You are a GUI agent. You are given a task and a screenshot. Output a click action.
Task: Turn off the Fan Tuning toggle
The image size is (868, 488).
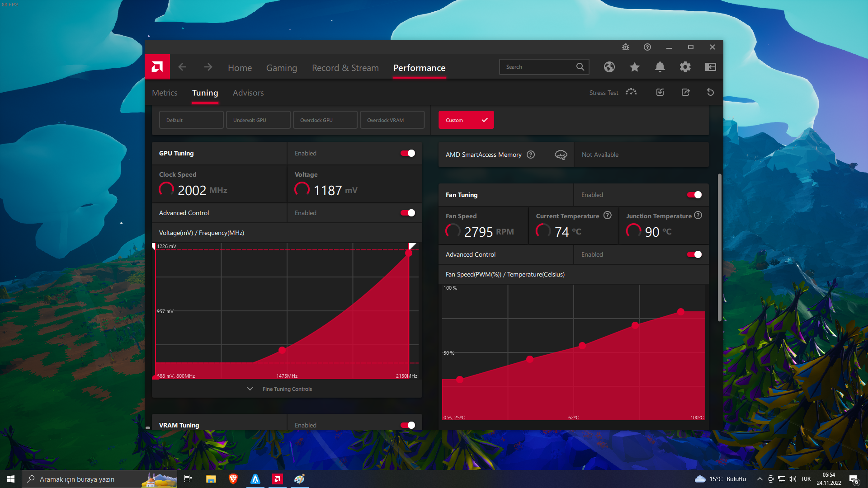coord(694,195)
